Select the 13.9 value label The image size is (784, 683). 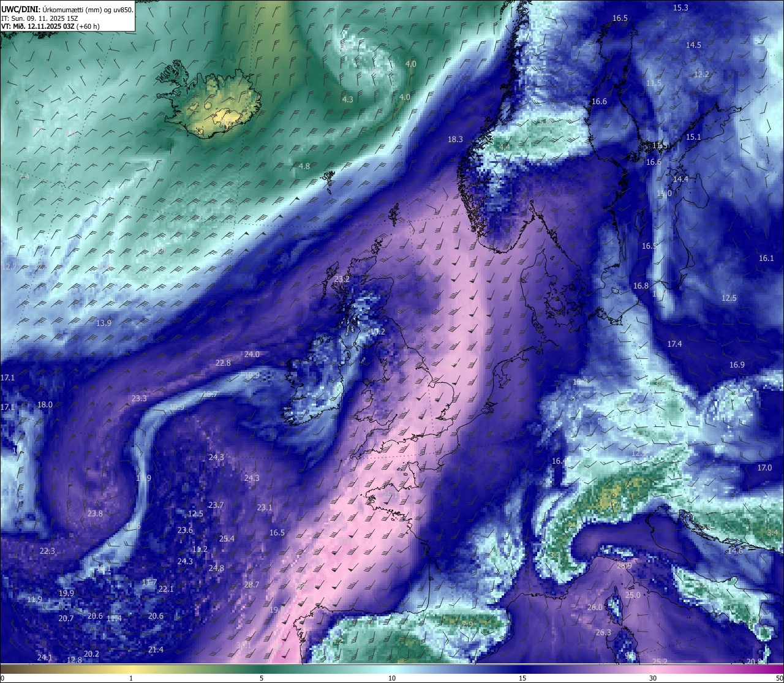click(x=104, y=323)
